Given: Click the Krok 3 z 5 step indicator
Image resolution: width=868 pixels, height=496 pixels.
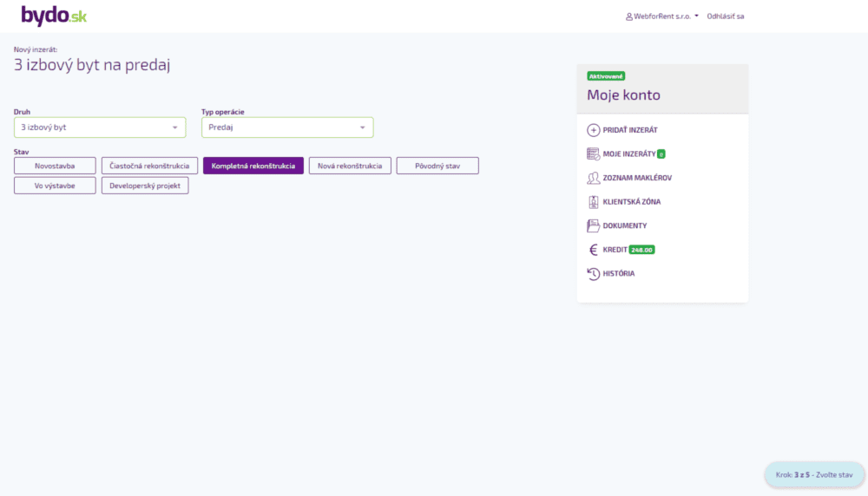Looking at the screenshot, I should click(x=813, y=474).
